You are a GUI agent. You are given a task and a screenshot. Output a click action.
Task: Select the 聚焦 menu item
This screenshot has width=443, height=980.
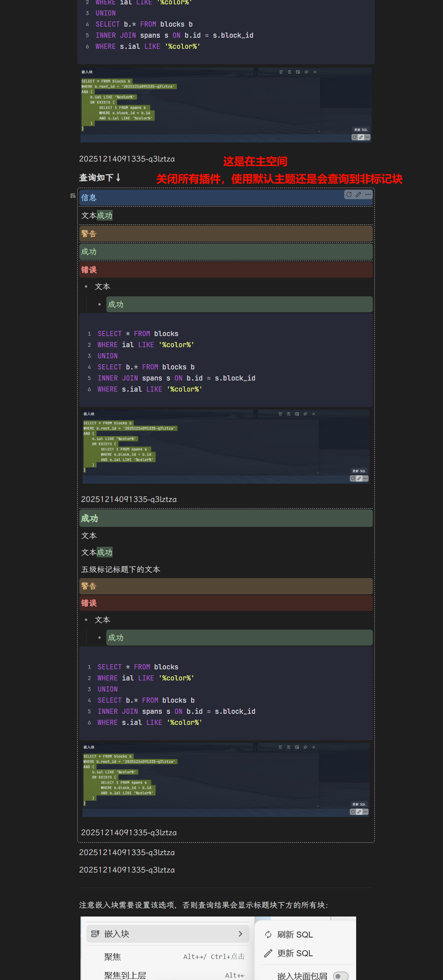pos(113,957)
